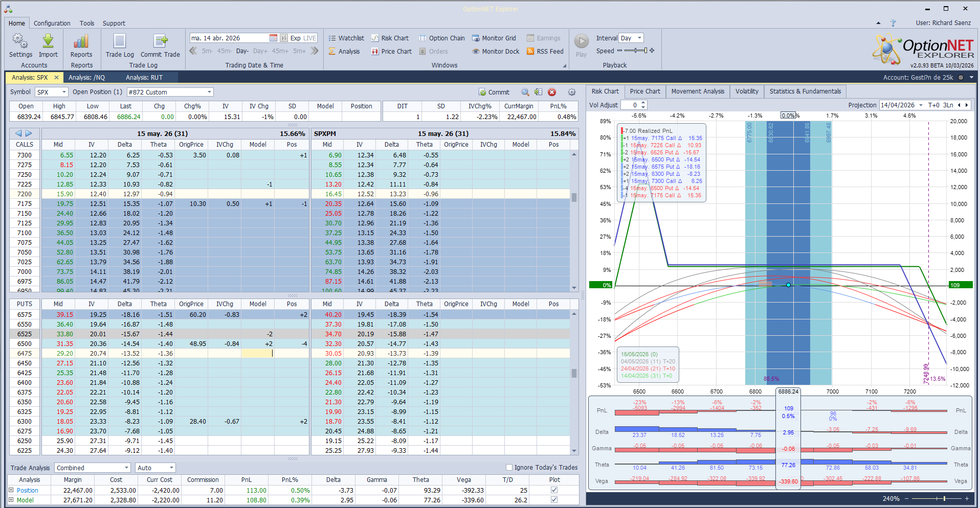Toggle the Exp option
The height and width of the screenshot is (508, 980).
296,38
